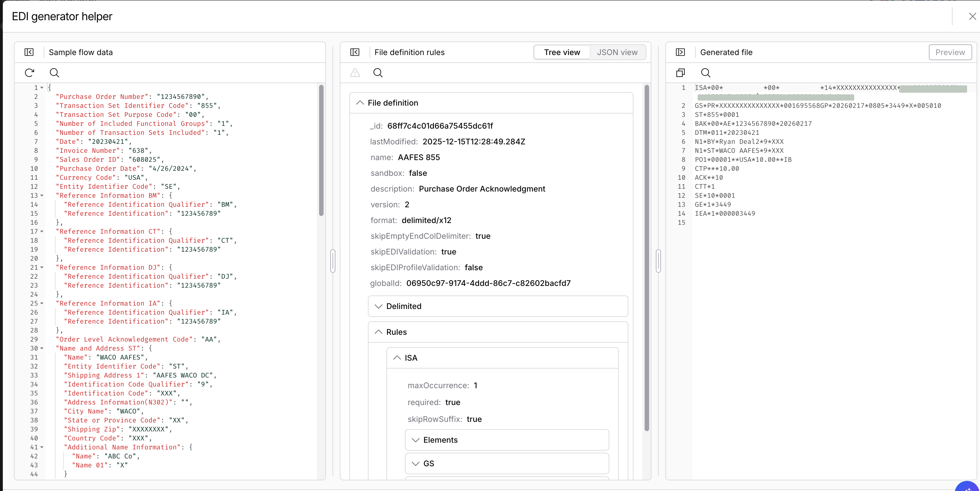The image size is (980, 491).
Task: Click the File definition rules vertical scrollbar
Action: [x=647, y=258]
